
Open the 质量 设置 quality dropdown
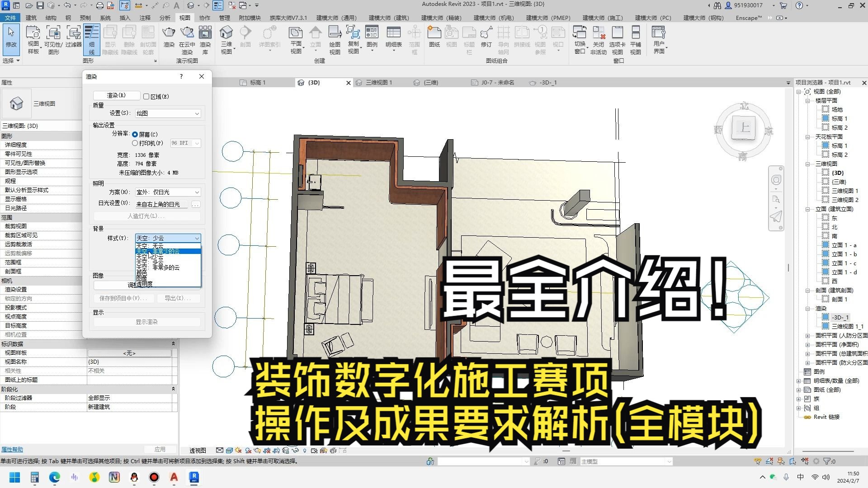[168, 113]
